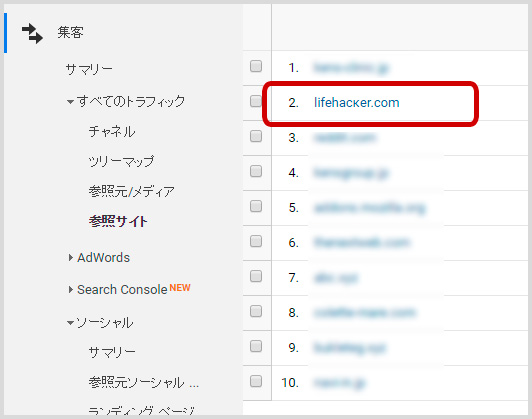The image size is (532, 419).
Task: Check the checkbox for row 9
Action: [256, 346]
